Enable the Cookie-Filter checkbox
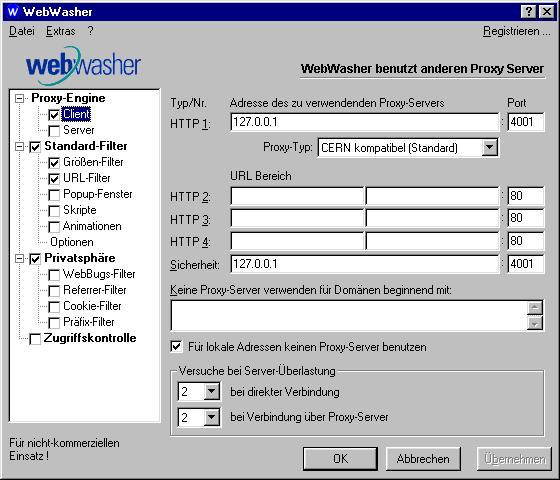 point(54,307)
